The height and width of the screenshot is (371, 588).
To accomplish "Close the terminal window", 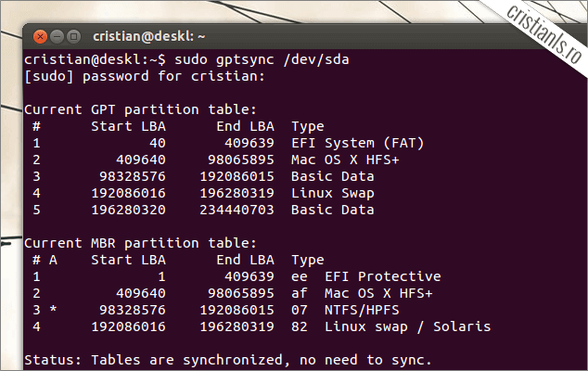I will click(x=42, y=37).
